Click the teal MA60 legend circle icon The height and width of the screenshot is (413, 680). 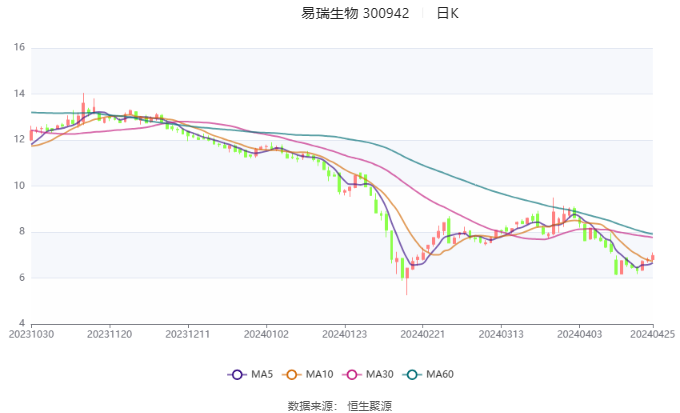(412, 374)
